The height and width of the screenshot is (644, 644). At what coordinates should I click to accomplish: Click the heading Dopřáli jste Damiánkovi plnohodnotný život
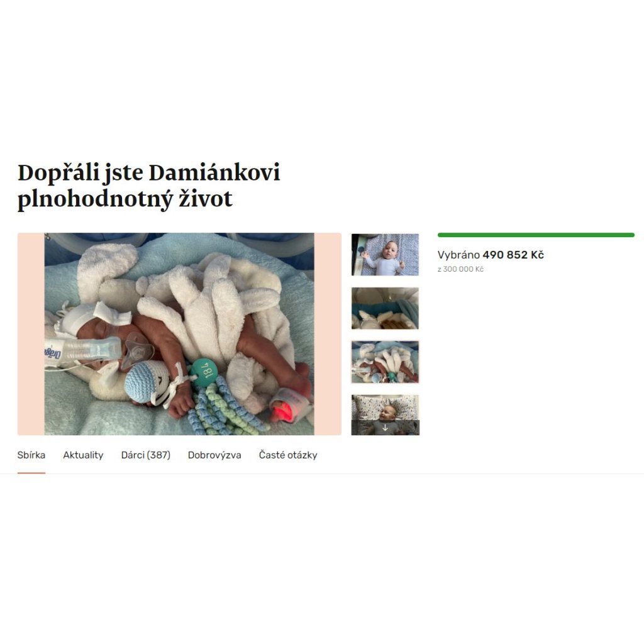coord(148,186)
